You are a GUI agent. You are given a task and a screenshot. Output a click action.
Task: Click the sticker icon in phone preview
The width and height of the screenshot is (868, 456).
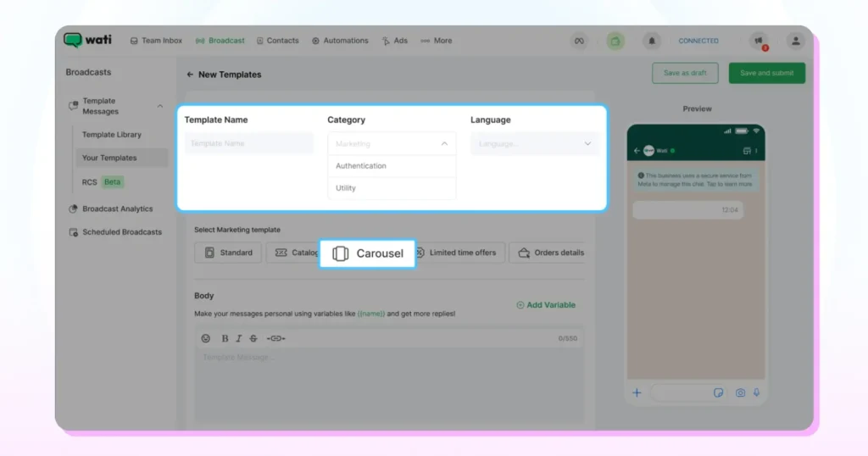[x=718, y=393]
